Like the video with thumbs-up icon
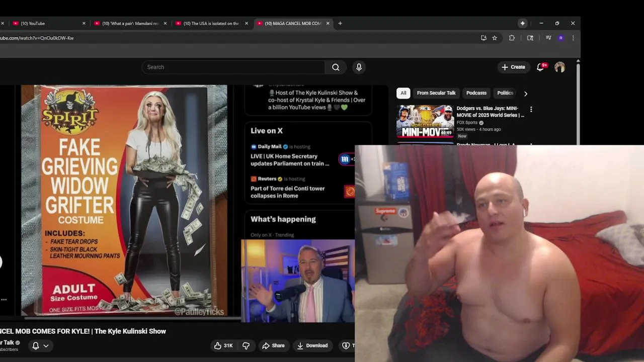 pyautogui.click(x=217, y=345)
